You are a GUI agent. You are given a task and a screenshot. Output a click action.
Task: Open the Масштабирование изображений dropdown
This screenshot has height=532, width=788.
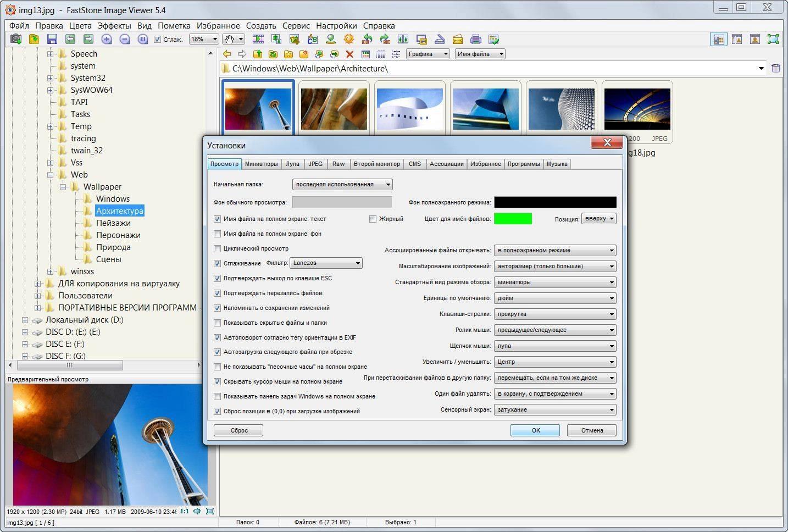555,266
